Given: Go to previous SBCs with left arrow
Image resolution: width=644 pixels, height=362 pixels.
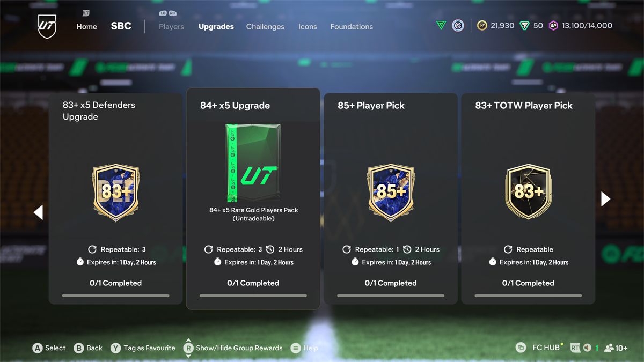Looking at the screenshot, I should (38, 212).
